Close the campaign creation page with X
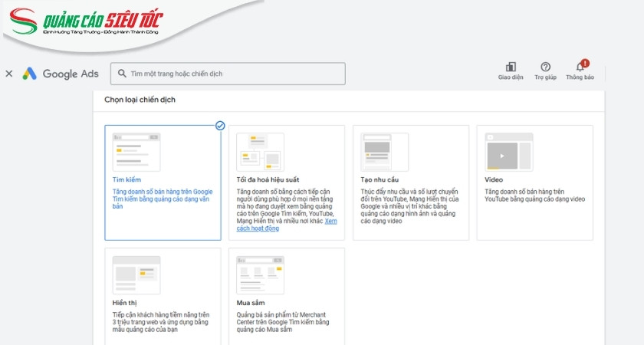Viewport: 644px width, 345px height. pyautogui.click(x=9, y=74)
